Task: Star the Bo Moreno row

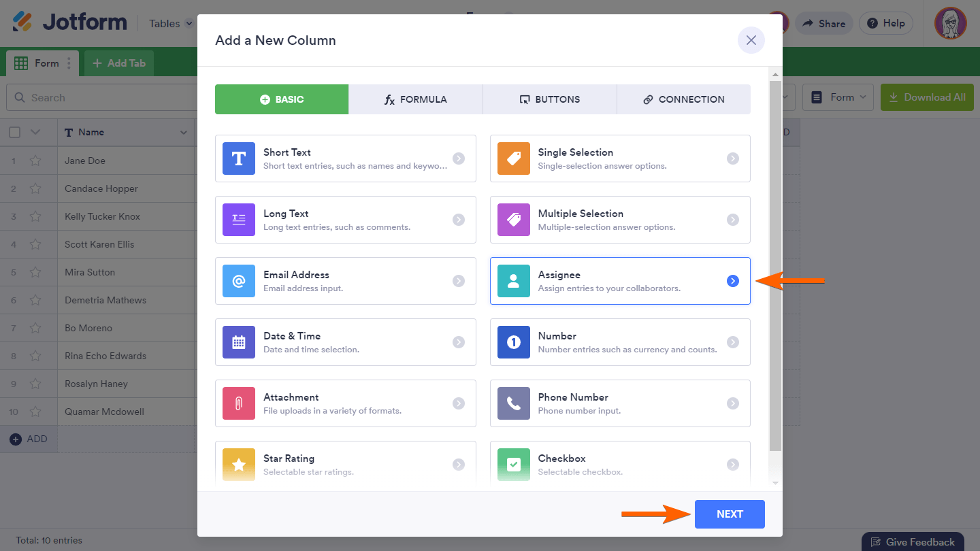Action: (x=35, y=329)
